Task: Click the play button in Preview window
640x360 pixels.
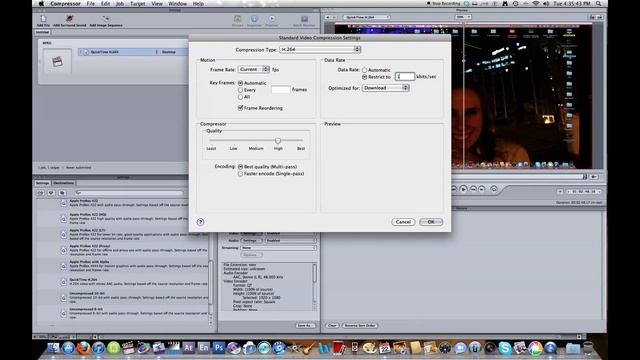Action: click(463, 189)
